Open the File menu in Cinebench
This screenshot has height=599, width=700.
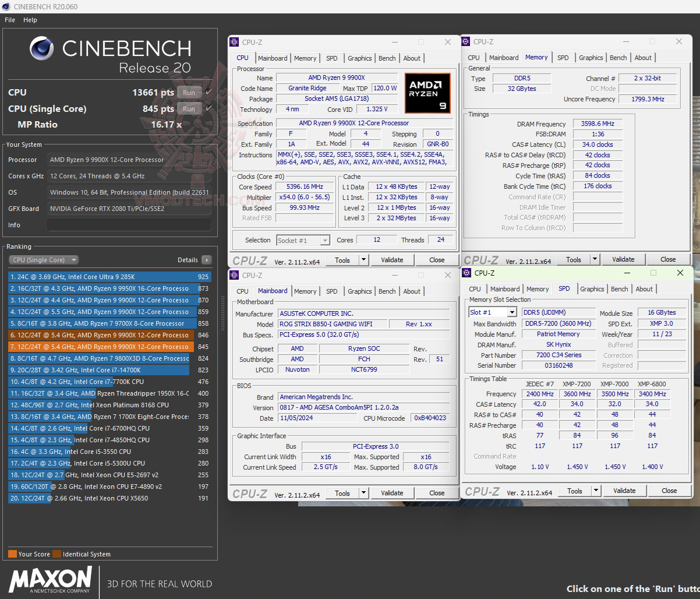click(x=10, y=20)
